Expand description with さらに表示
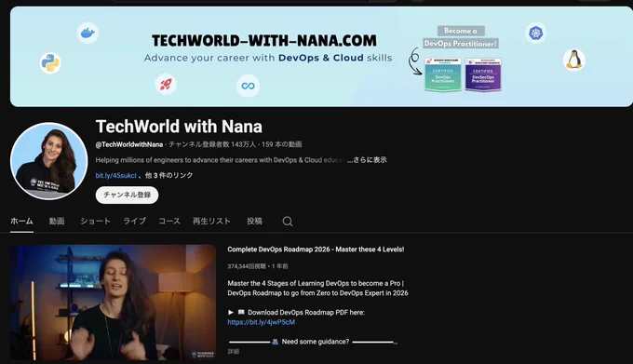 (x=367, y=160)
